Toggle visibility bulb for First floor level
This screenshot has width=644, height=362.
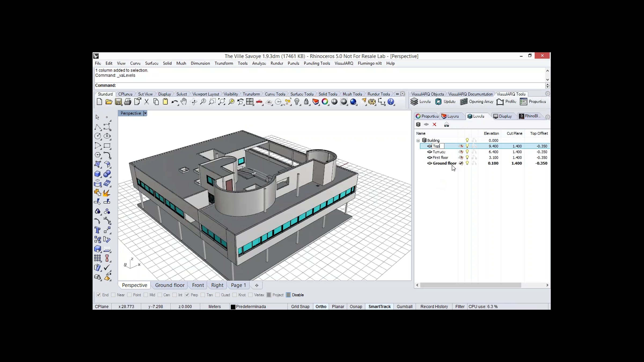click(x=467, y=157)
